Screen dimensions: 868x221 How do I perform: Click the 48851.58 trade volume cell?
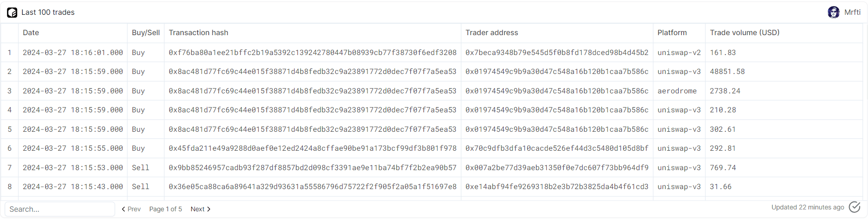coord(727,72)
